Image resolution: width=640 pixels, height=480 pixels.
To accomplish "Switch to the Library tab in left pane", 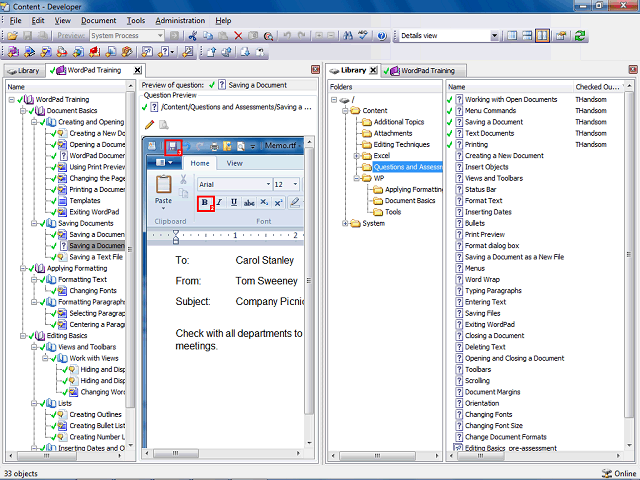I will [x=23, y=71].
